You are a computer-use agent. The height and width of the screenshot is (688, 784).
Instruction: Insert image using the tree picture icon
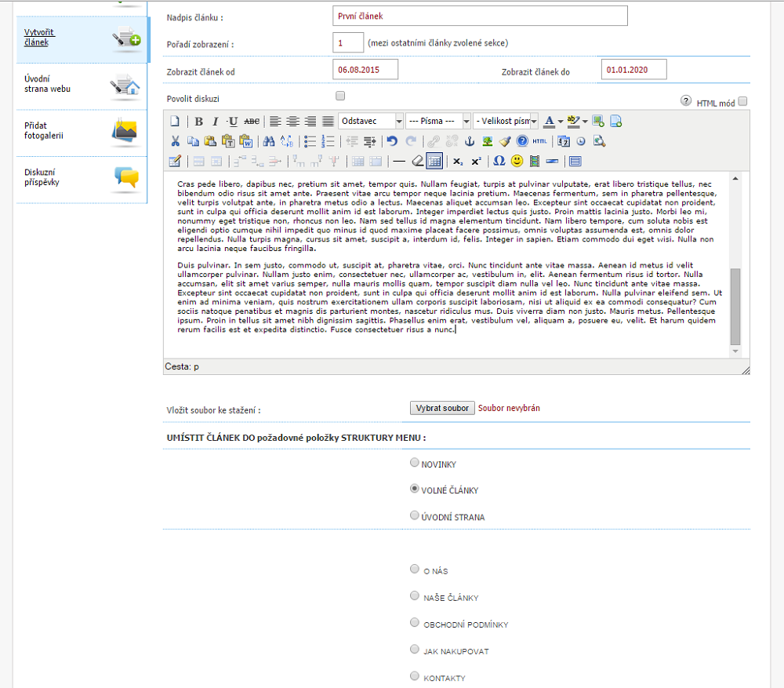pyautogui.click(x=488, y=141)
